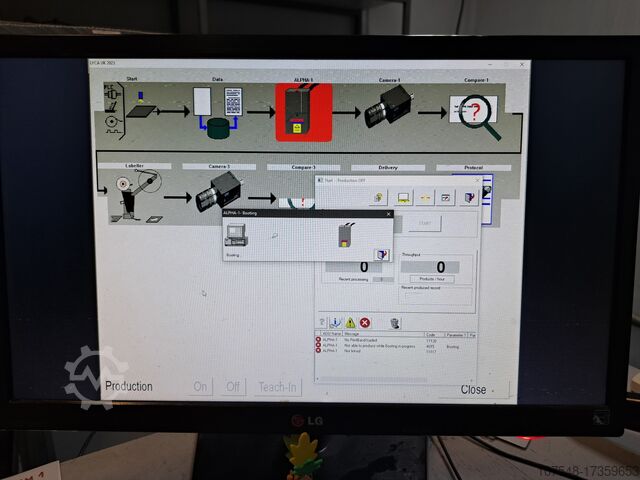Click the ALPHA-1 laser marker icon

(x=303, y=112)
